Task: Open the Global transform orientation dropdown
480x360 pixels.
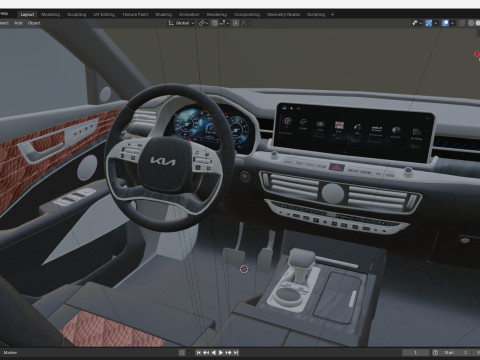Action: tap(181, 23)
